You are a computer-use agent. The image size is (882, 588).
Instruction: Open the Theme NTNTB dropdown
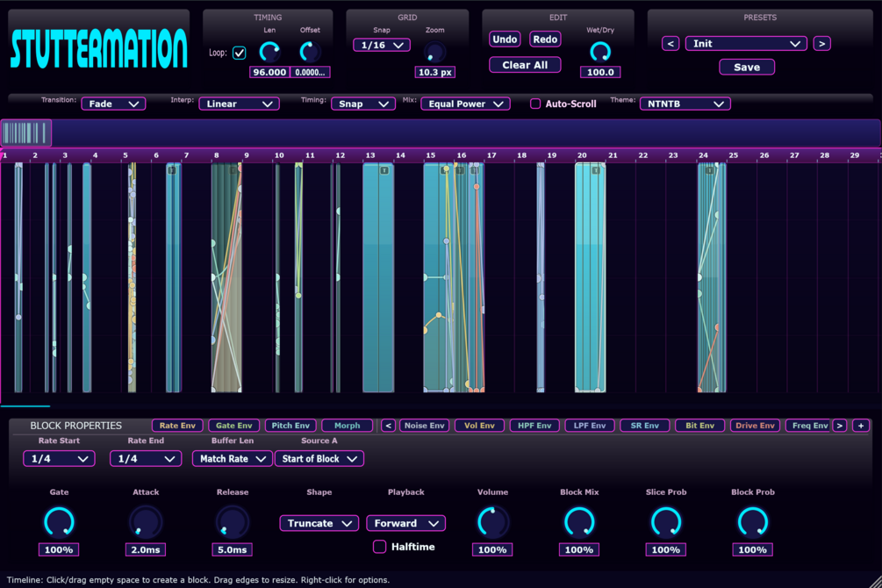point(685,104)
